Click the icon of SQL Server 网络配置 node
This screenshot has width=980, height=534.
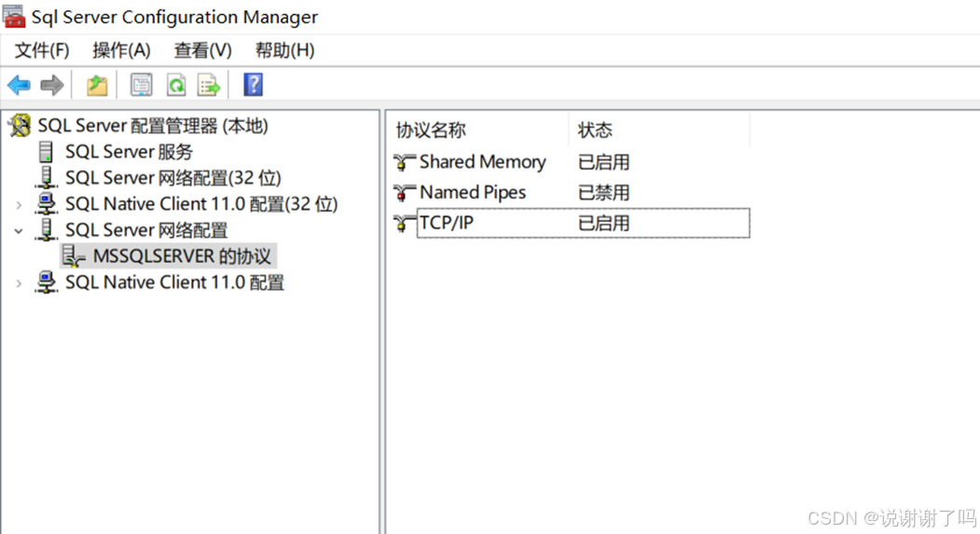[47, 230]
